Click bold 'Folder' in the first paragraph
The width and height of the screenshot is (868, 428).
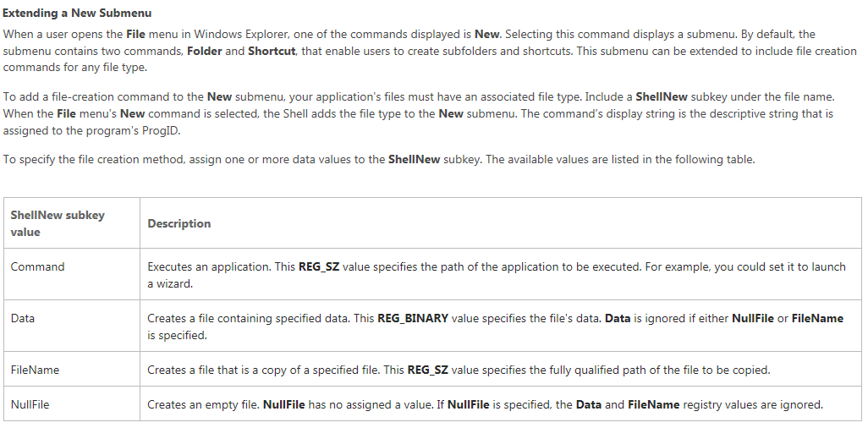[x=205, y=51]
